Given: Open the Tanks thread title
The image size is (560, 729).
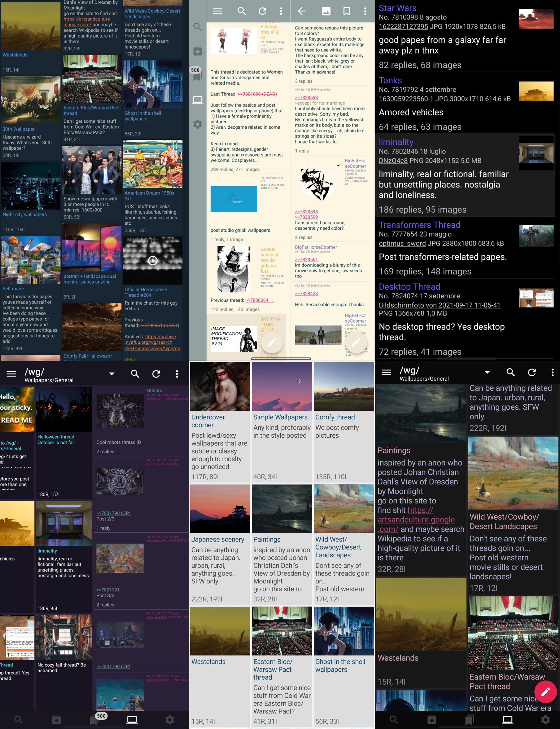Looking at the screenshot, I should [x=390, y=80].
